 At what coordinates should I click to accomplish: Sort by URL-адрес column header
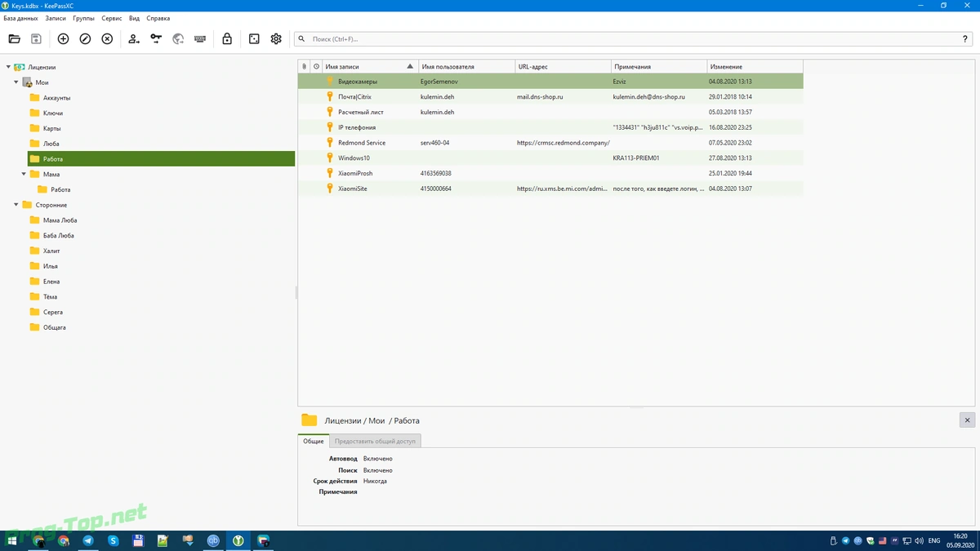tap(563, 66)
